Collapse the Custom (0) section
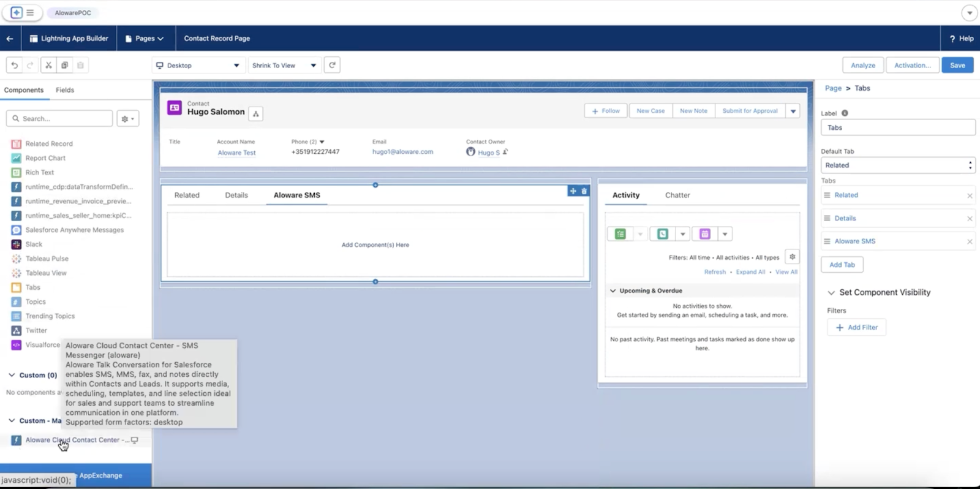 (12, 375)
